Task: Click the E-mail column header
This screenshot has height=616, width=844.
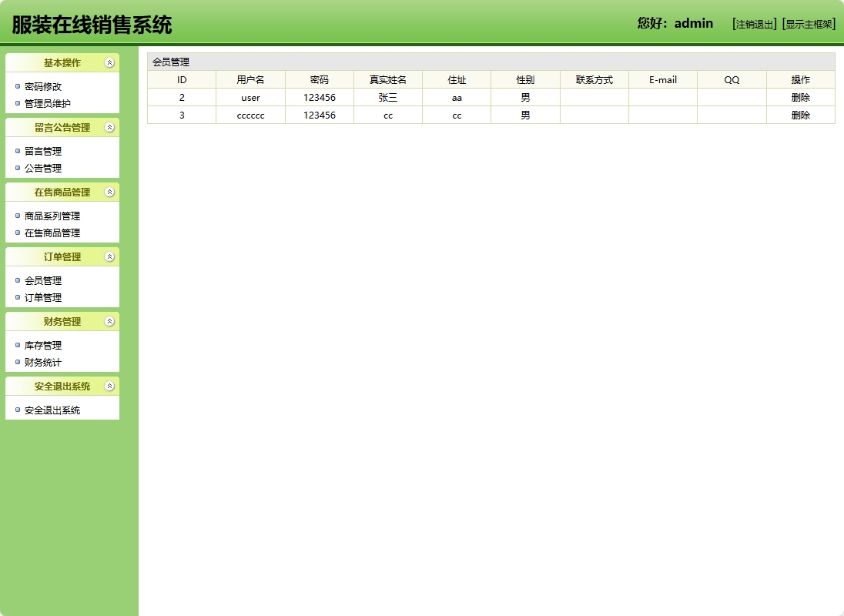Action: [x=663, y=79]
